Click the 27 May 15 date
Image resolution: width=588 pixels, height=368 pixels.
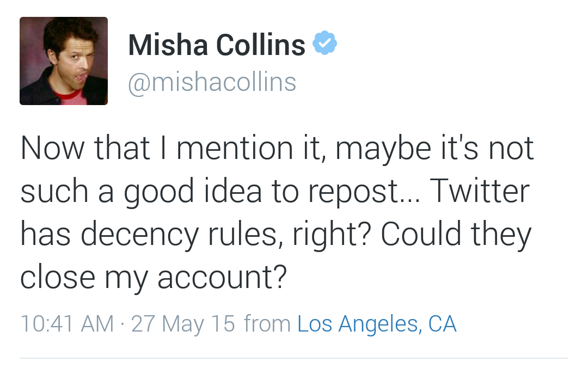point(183,324)
